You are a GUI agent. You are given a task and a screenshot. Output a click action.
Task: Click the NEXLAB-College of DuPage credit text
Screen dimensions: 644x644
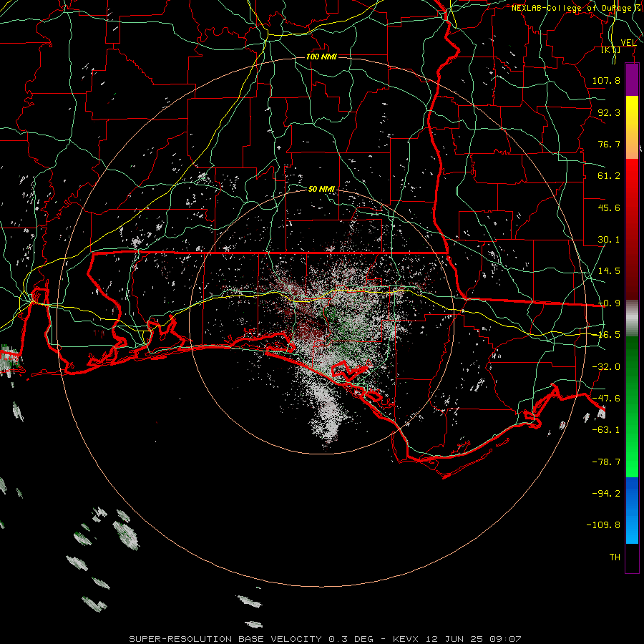(x=577, y=8)
